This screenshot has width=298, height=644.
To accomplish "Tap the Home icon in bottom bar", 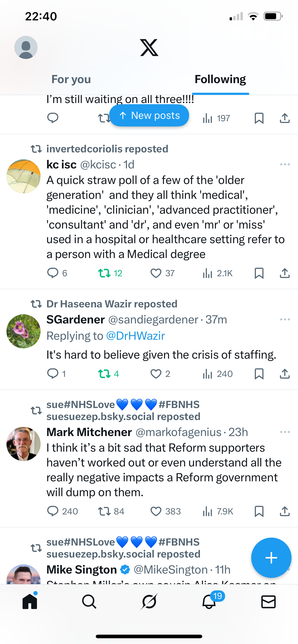I will [30, 602].
